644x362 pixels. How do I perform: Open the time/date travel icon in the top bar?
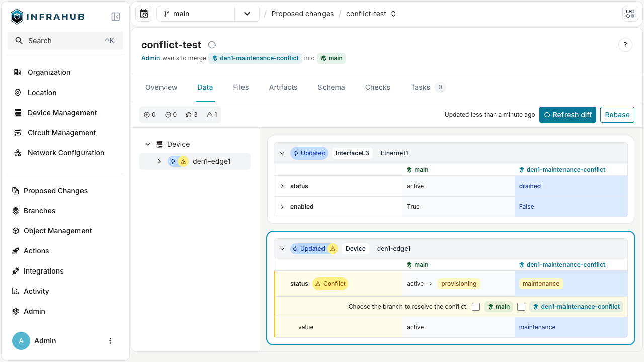pyautogui.click(x=144, y=14)
